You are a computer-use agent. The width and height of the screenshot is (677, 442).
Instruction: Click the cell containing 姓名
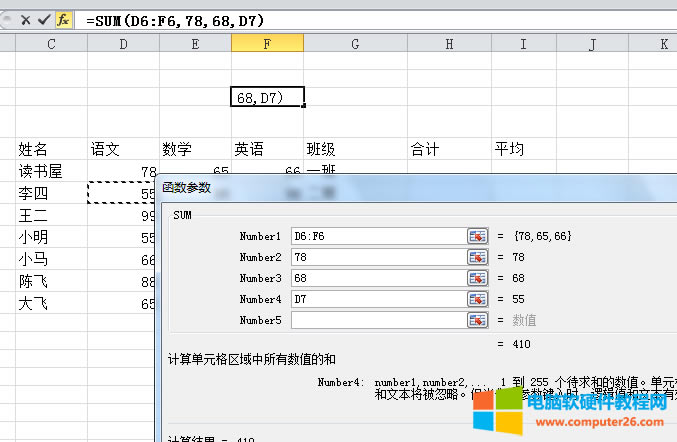51,149
